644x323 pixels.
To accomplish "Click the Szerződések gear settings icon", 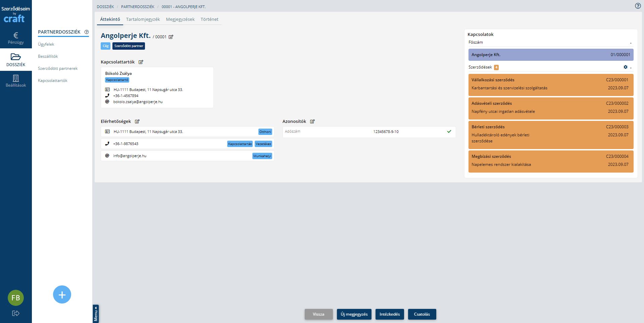I will 625,67.
